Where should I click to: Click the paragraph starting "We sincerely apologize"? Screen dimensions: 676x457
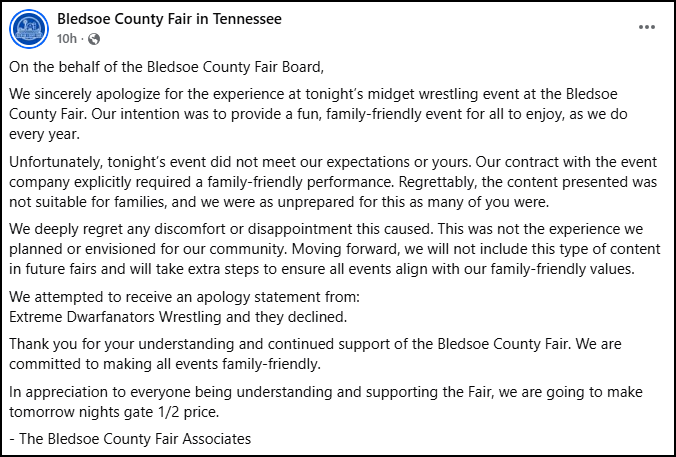pyautogui.click(x=318, y=114)
